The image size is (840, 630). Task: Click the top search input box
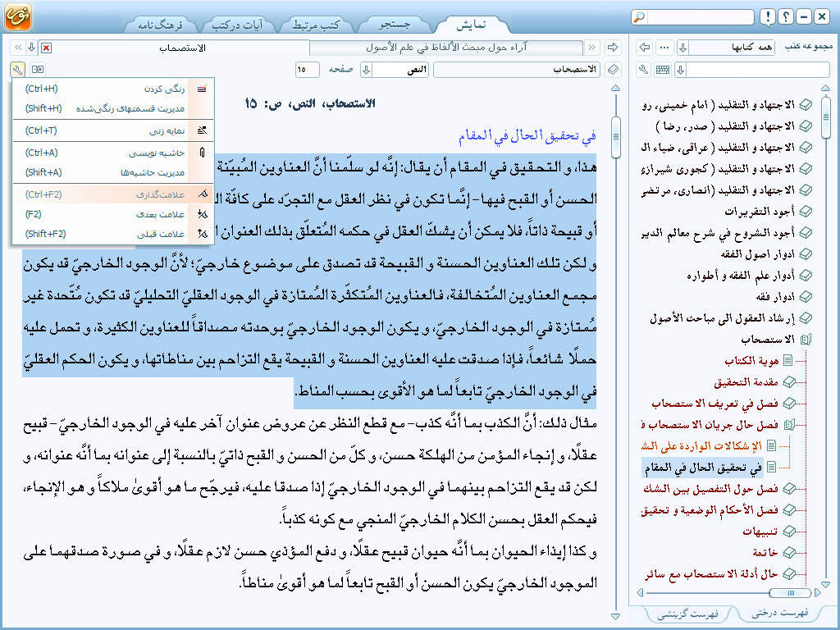pos(701,17)
